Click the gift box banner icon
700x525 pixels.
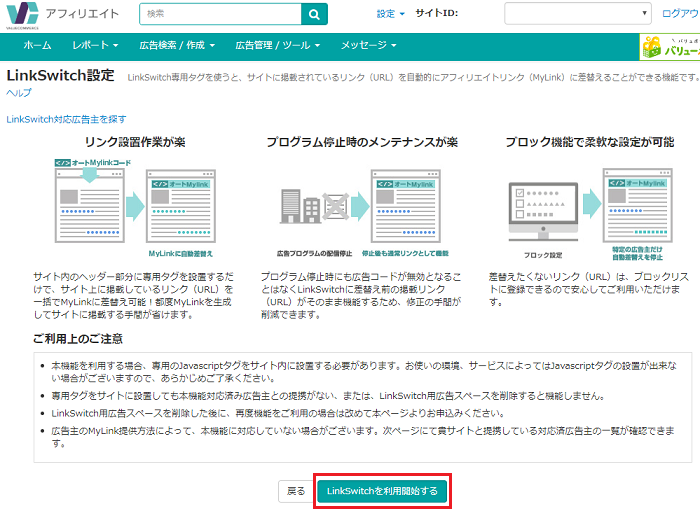651,47
